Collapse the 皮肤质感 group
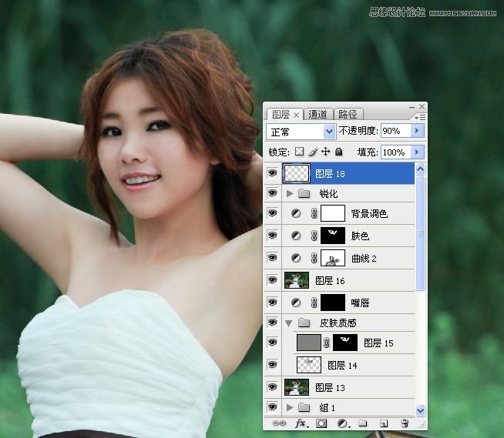 (289, 323)
